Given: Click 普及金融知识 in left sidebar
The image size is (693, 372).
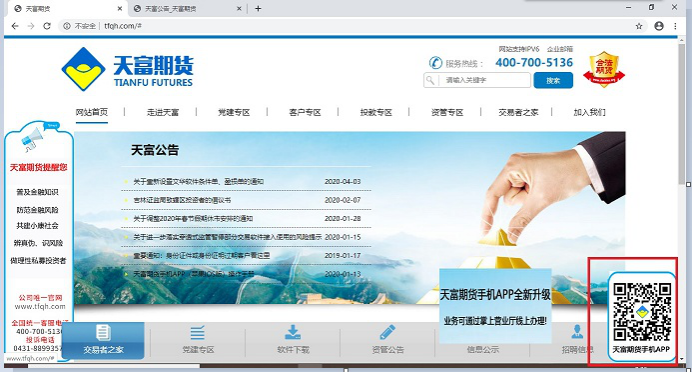Looking at the screenshot, I should pyautogui.click(x=38, y=192).
